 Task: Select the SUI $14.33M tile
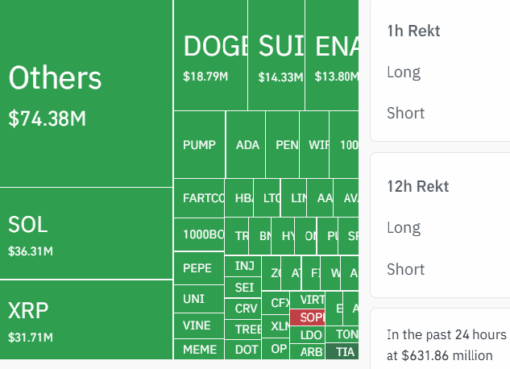[x=276, y=55]
